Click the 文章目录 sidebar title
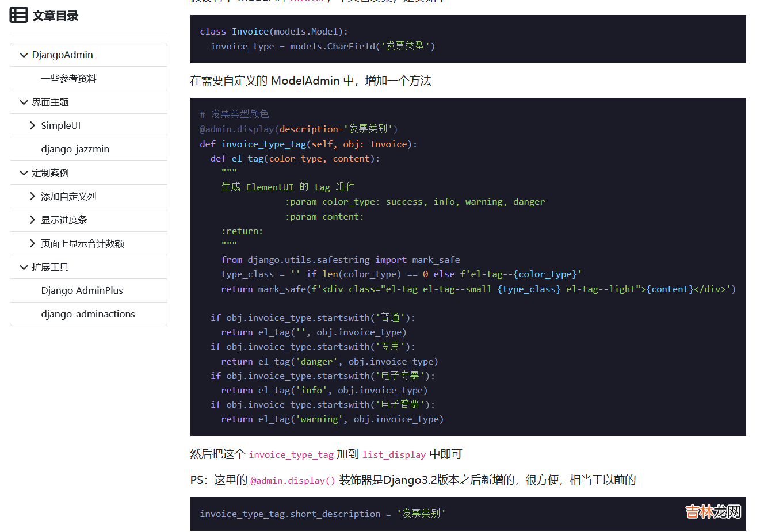 [x=55, y=16]
